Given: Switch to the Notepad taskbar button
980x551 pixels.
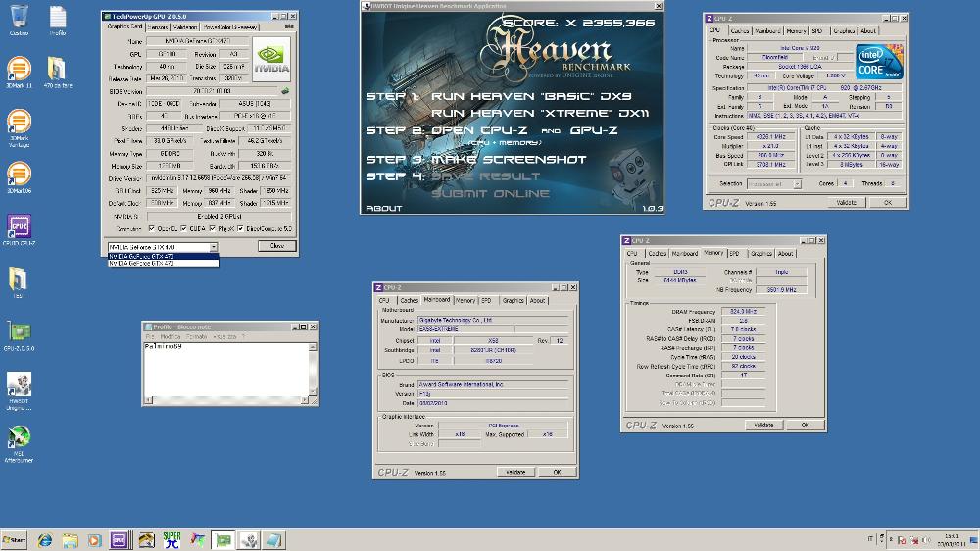Looking at the screenshot, I should click(273, 540).
